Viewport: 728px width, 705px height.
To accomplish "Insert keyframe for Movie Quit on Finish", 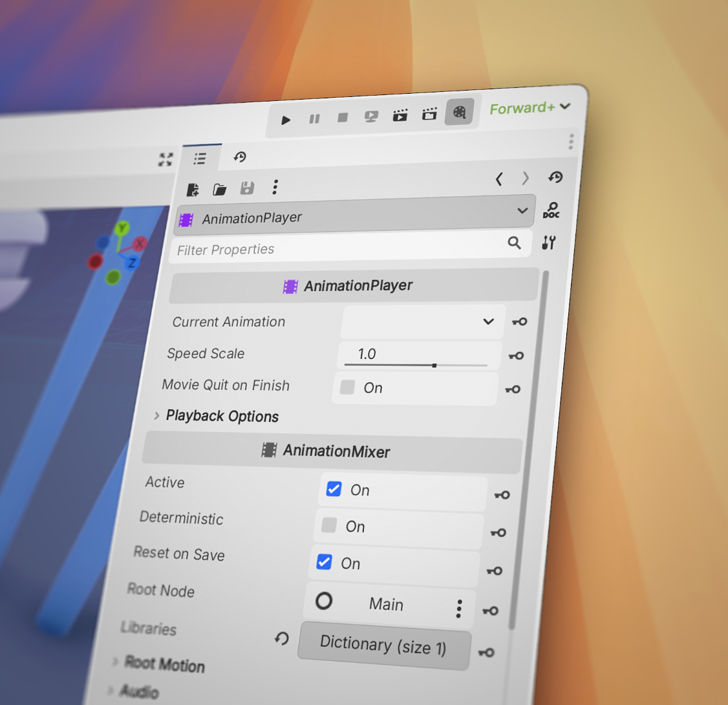I will point(513,389).
